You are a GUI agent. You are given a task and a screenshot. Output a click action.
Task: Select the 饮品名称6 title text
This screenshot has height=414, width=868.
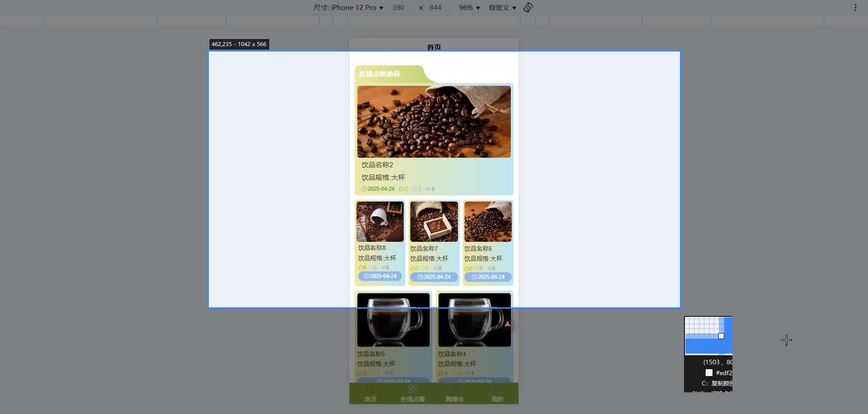(x=478, y=249)
